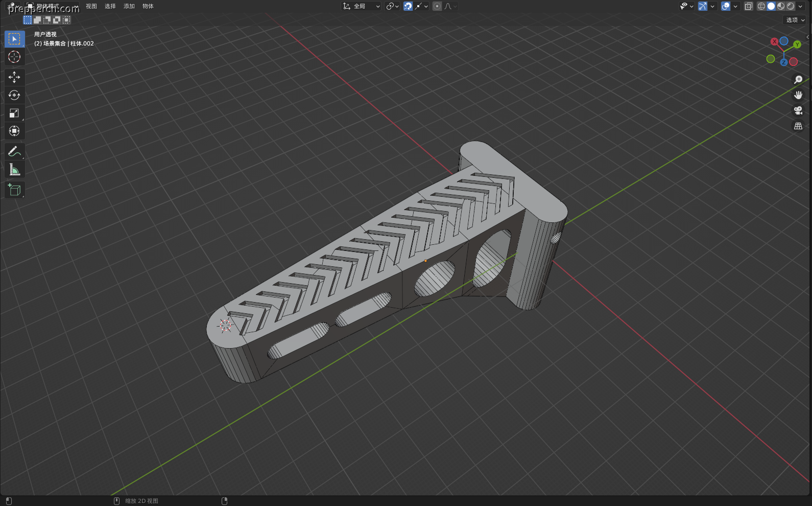The image size is (812, 506).
Task: Set selection mode to invert
Action: pyautogui.click(x=57, y=20)
